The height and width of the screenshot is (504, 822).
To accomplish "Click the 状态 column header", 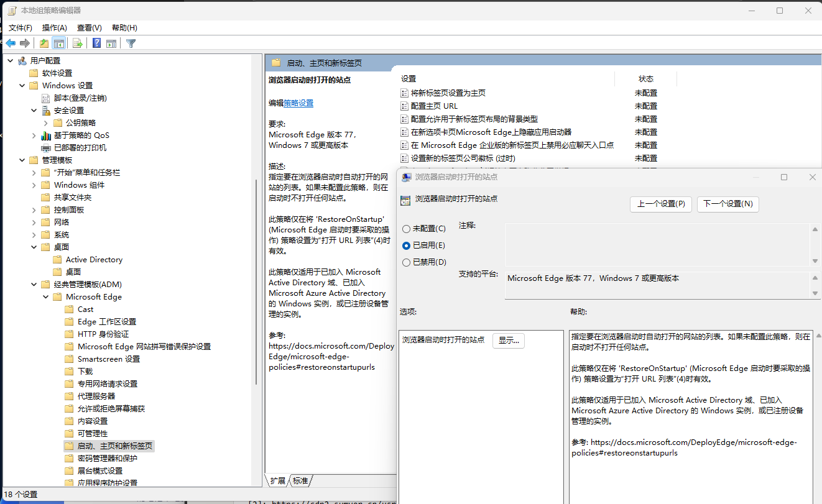I will pyautogui.click(x=646, y=79).
